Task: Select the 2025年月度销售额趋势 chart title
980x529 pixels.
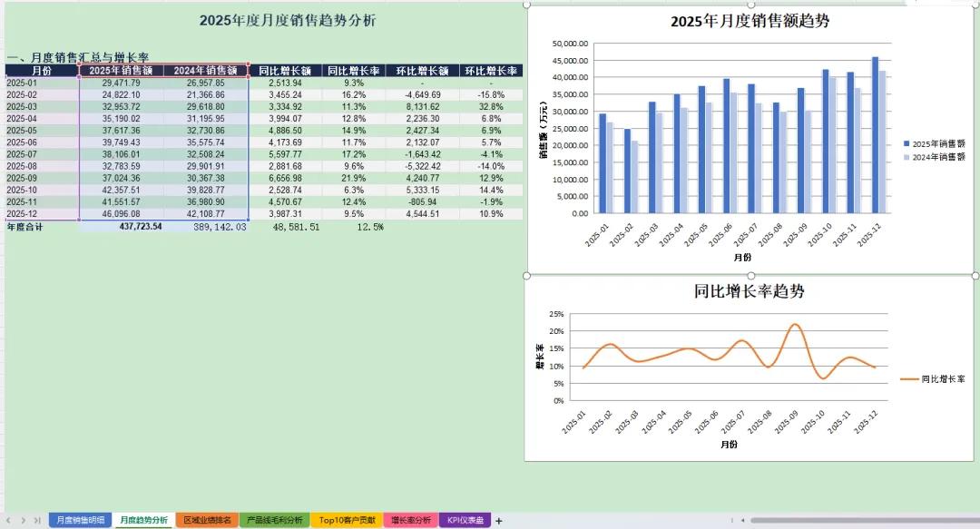Action: (x=750, y=21)
